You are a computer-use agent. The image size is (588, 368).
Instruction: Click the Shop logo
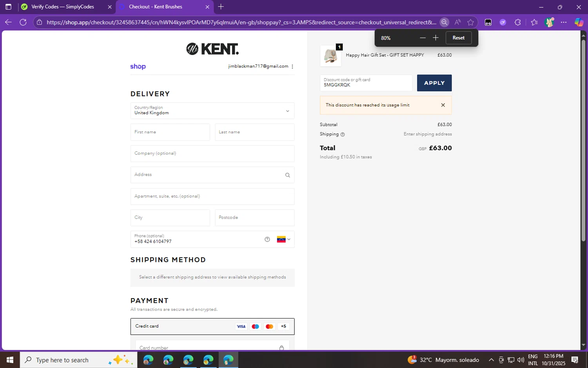[138, 67]
